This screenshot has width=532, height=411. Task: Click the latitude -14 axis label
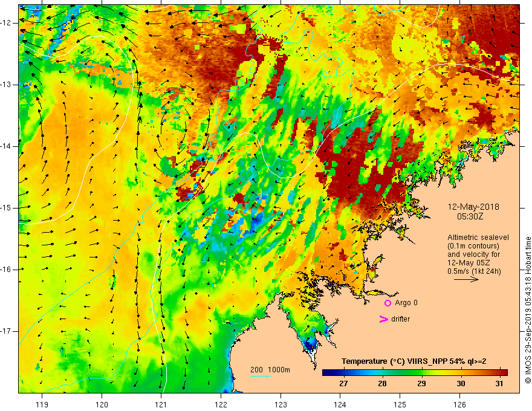[x=6, y=146]
